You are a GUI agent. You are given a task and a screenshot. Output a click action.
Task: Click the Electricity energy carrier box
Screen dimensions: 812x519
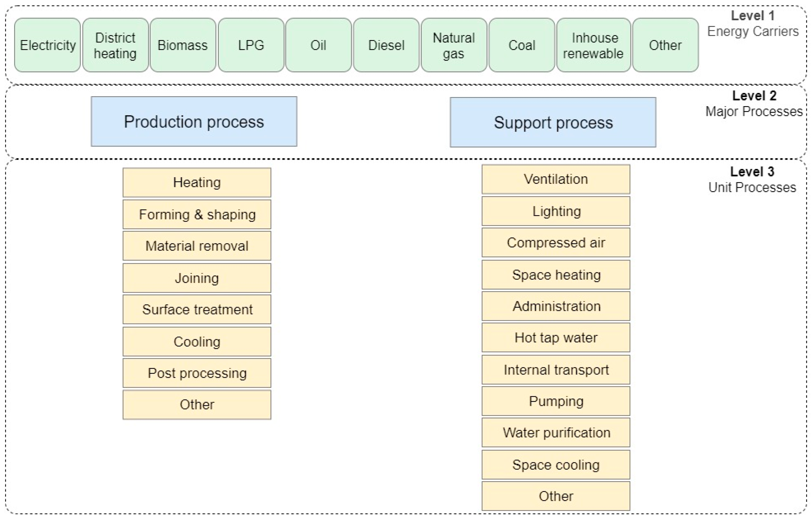tap(48, 45)
